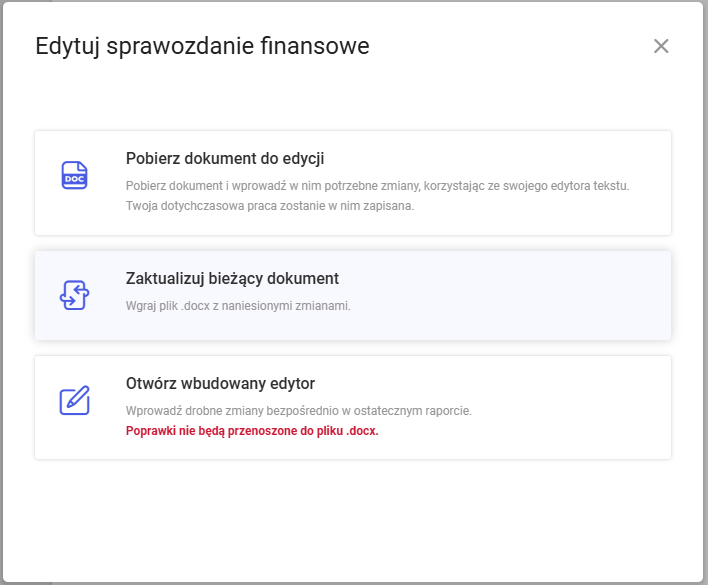This screenshot has height=585, width=708.
Task: Click the document sync arrows icon
Action: coord(75,295)
